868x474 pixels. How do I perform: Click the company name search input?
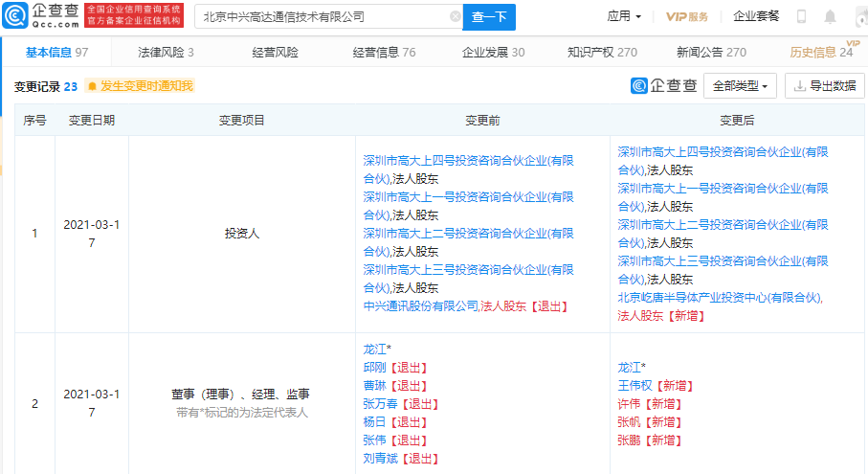(x=328, y=16)
